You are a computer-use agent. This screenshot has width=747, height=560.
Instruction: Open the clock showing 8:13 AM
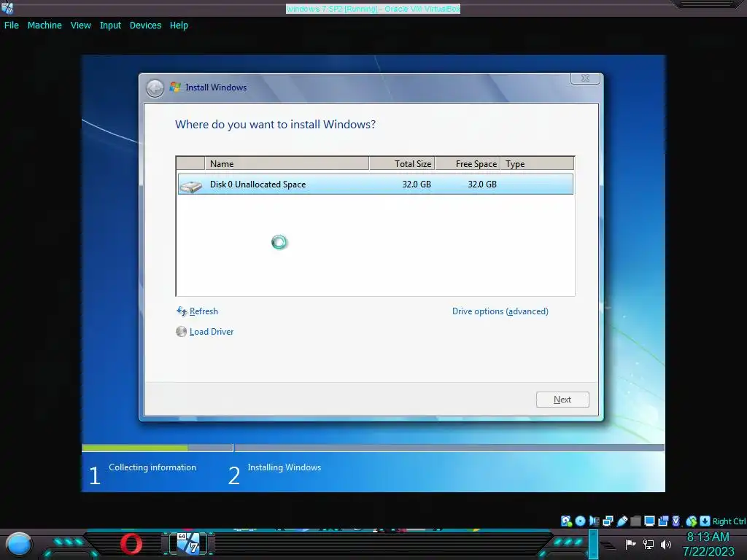point(708,537)
